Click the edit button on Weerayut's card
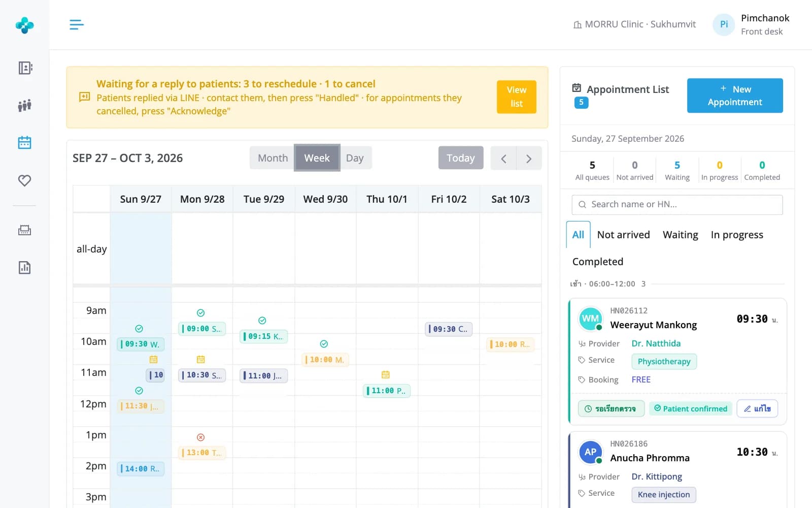The image size is (812, 508). [757, 408]
